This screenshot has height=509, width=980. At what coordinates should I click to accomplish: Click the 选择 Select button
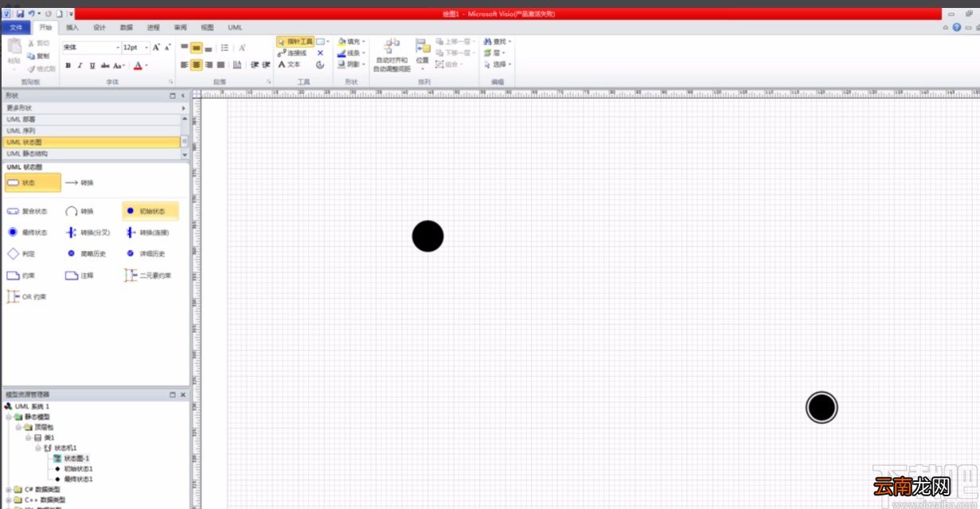pos(498,65)
